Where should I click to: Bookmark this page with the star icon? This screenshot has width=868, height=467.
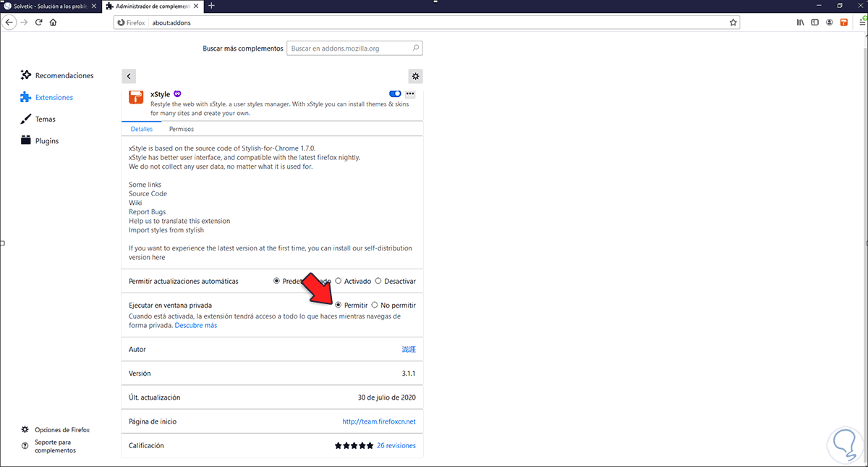tap(733, 22)
